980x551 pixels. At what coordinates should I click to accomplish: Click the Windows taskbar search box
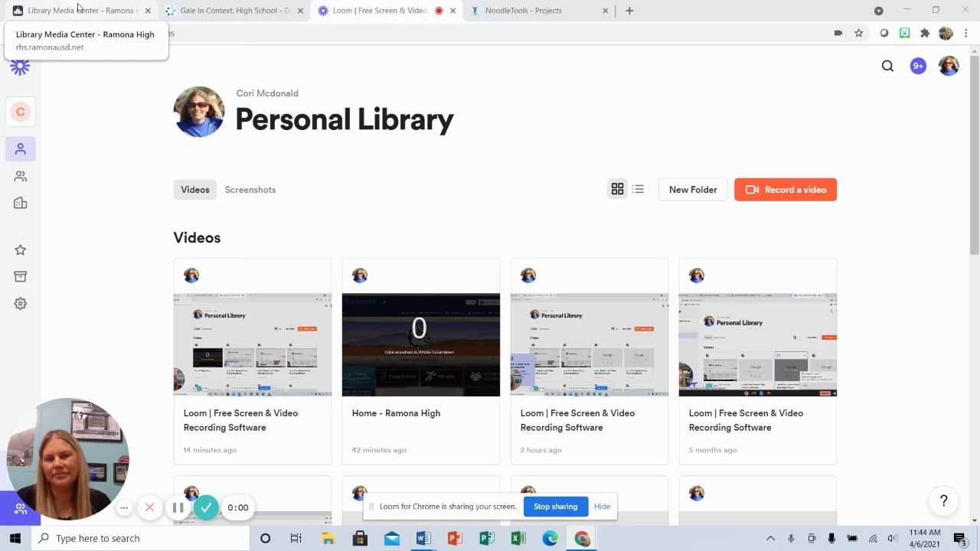coord(141,538)
